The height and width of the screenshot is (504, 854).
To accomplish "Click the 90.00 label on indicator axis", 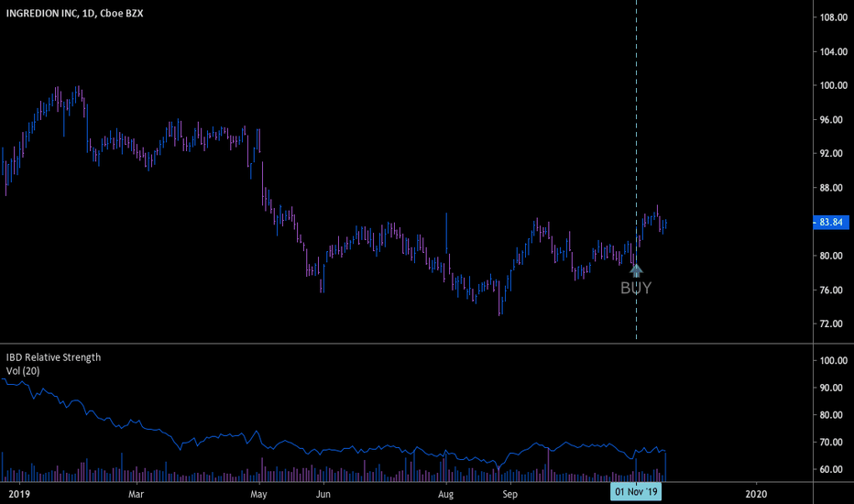I will (831, 388).
